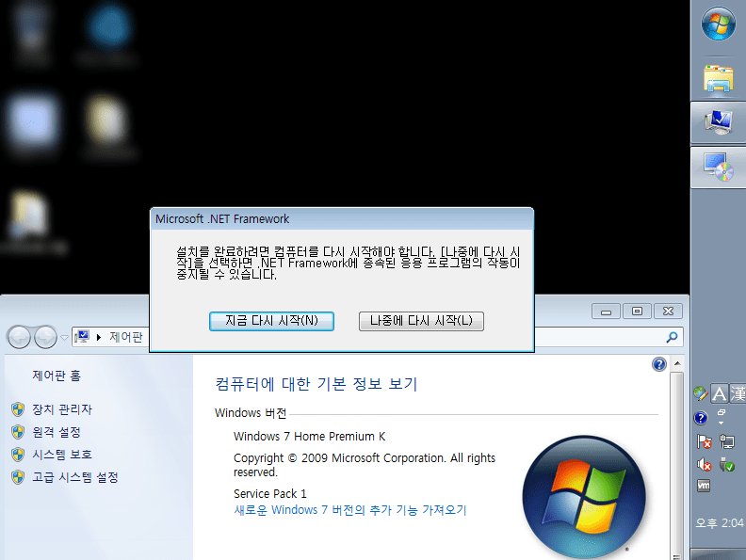The image size is (746, 560).
Task: Minimize the System control panel window
Action: pos(607,312)
